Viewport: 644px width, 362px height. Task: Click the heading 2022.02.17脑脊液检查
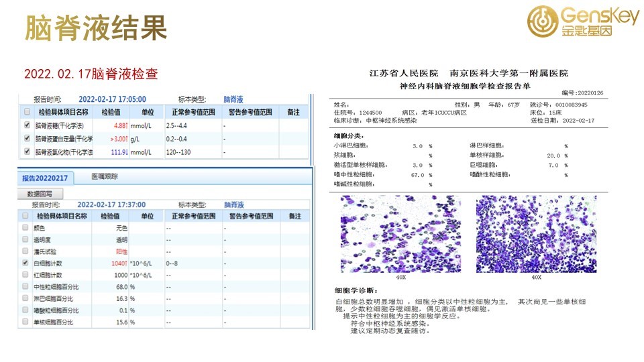coord(91,74)
